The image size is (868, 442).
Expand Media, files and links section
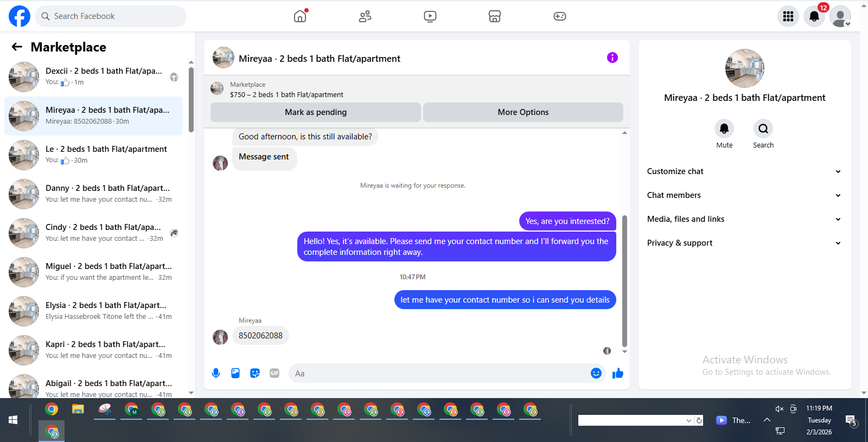click(744, 219)
